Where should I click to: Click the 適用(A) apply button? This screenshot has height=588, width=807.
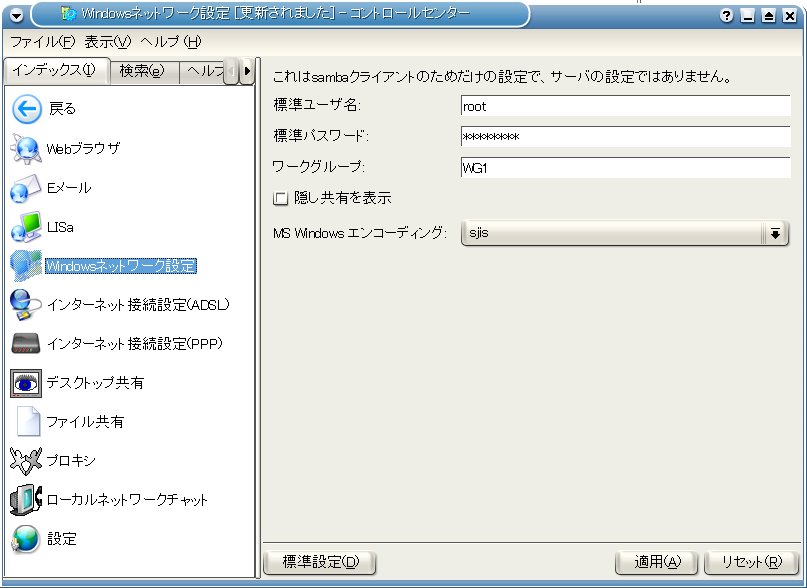(x=657, y=562)
